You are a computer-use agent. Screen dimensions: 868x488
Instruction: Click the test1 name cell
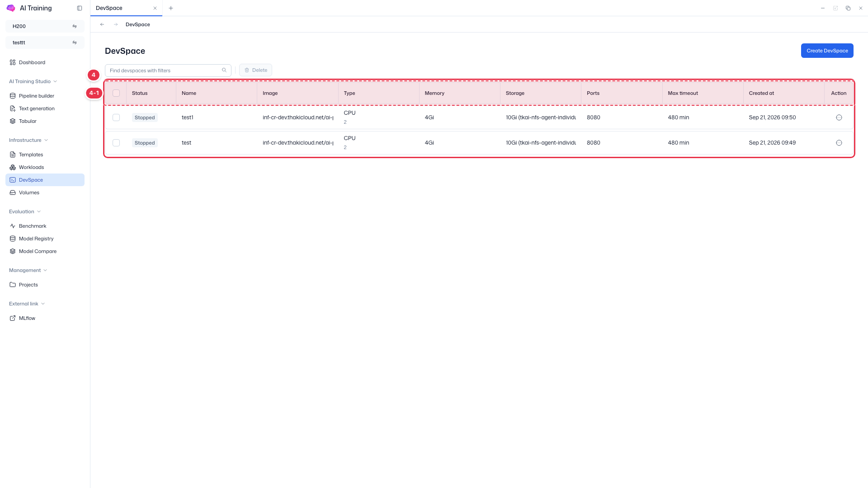click(x=188, y=117)
